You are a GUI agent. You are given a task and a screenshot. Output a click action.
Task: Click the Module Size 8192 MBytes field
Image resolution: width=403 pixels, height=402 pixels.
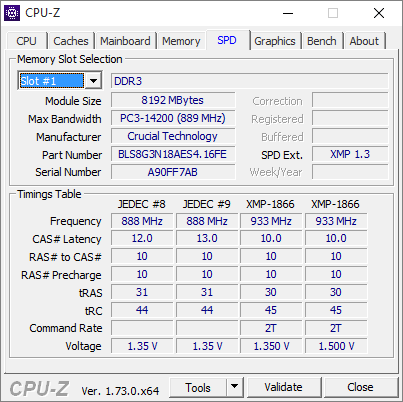(x=173, y=100)
